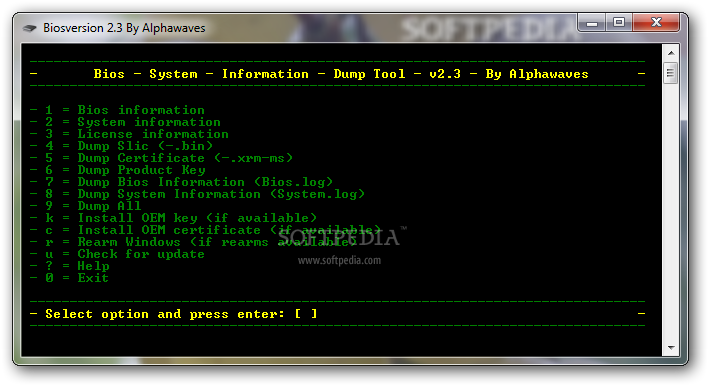This screenshot has height=386, width=709.
Task: Minimize the Biosversion 2.3 window
Action: pyautogui.click(x=592, y=22)
